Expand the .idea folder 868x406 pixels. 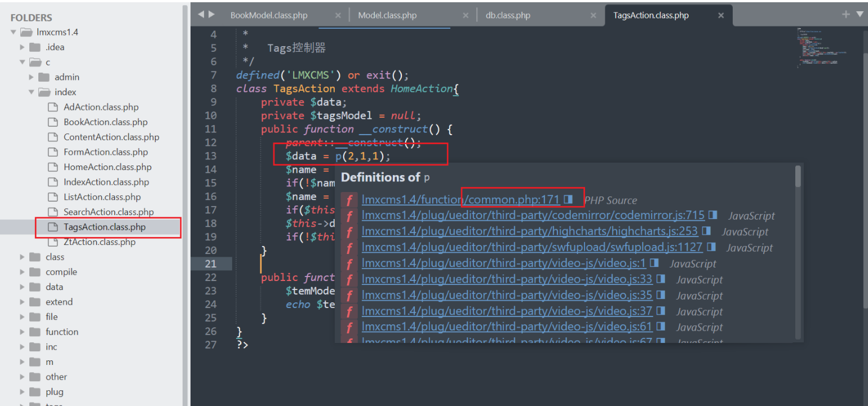(23, 47)
